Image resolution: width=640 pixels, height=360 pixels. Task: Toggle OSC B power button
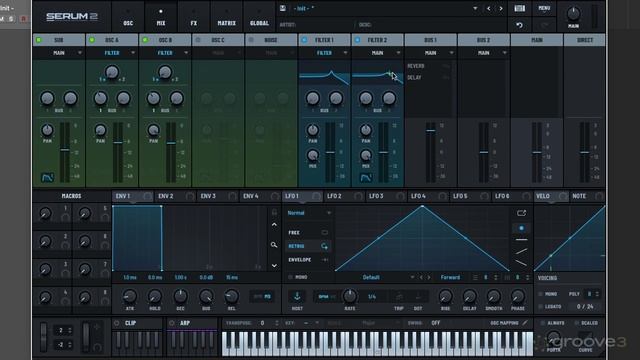pos(145,40)
